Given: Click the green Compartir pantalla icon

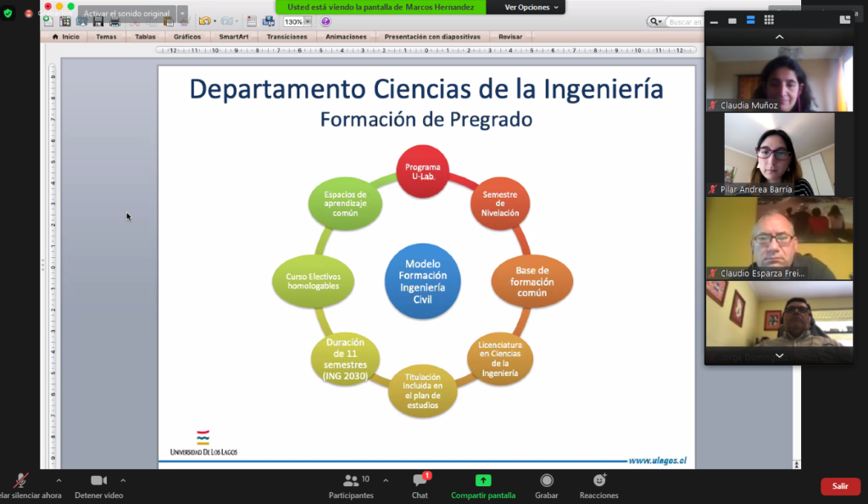Looking at the screenshot, I should tap(482, 481).
